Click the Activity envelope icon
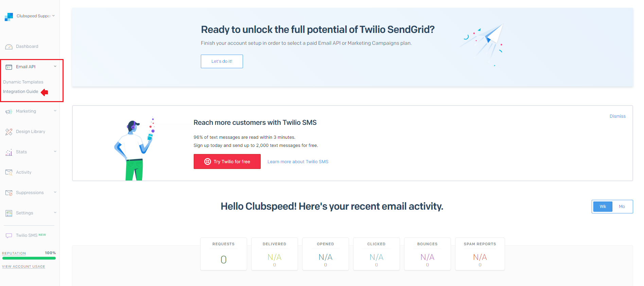This screenshot has width=644, height=286. pos(9,172)
